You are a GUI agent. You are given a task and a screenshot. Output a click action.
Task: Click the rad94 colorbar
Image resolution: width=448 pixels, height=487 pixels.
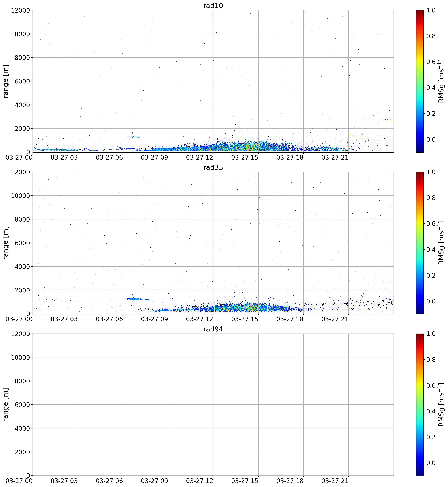[x=420, y=405]
